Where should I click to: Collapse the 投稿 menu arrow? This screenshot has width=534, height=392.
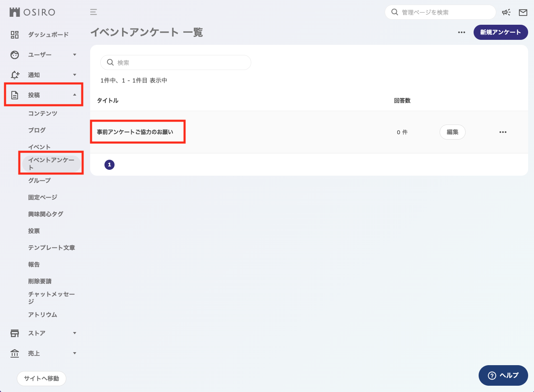coord(75,95)
